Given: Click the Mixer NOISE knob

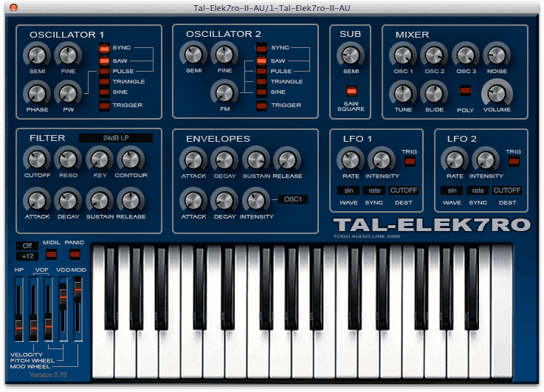Looking at the screenshot, I should pyautogui.click(x=497, y=55).
